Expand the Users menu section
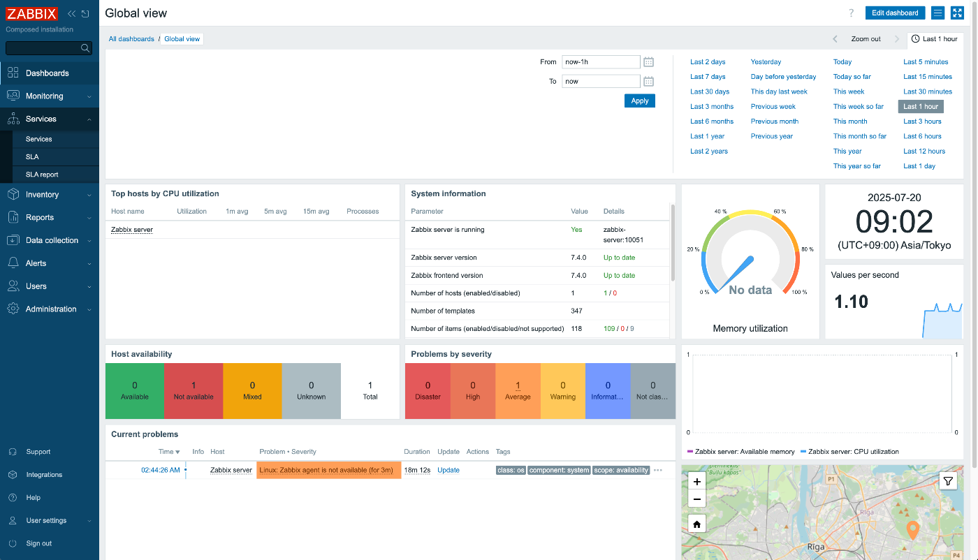The image size is (978, 560). 89,287
